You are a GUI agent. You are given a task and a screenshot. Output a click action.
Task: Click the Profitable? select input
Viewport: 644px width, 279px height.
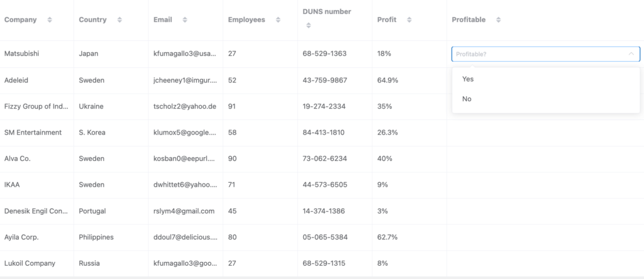[x=546, y=54]
